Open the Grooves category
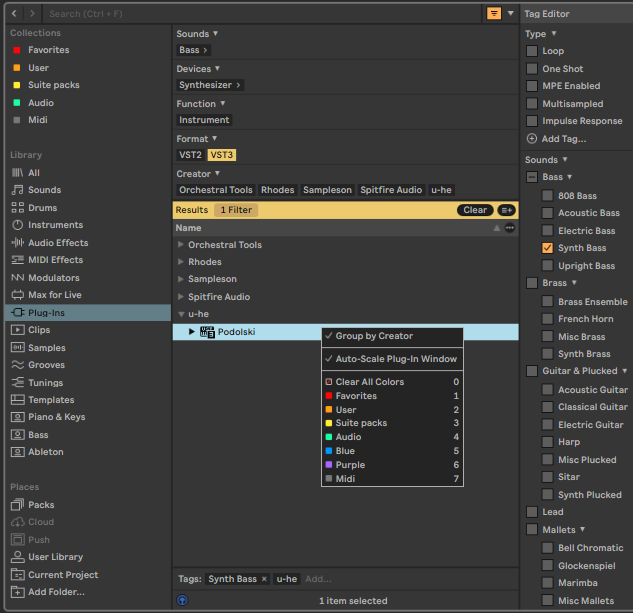The height and width of the screenshot is (613, 633). pos(46,365)
